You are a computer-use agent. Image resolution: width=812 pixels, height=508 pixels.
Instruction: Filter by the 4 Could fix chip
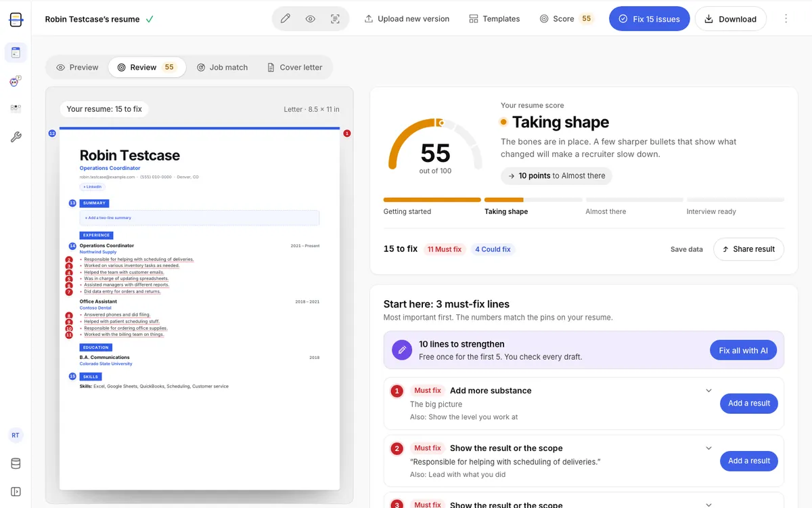tap(493, 249)
